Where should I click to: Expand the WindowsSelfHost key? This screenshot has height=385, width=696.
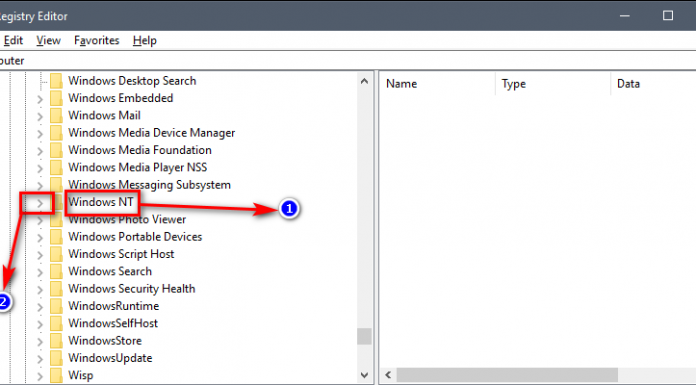pos(40,324)
